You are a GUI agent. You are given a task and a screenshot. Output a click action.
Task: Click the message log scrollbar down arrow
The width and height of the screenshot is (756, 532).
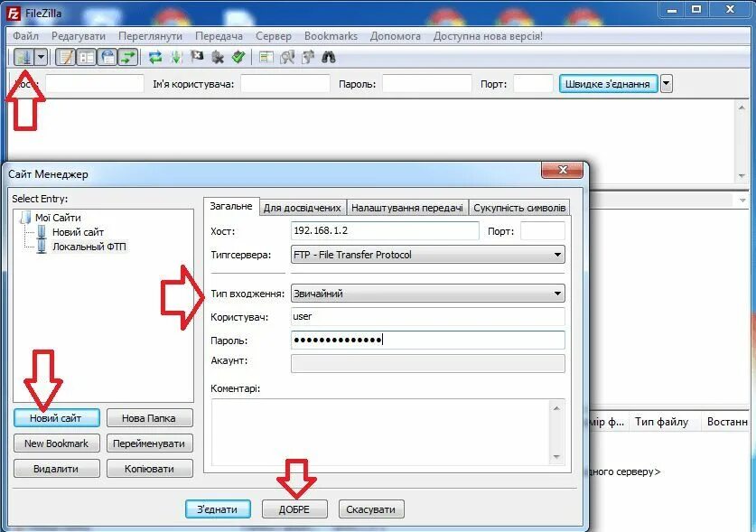point(742,176)
